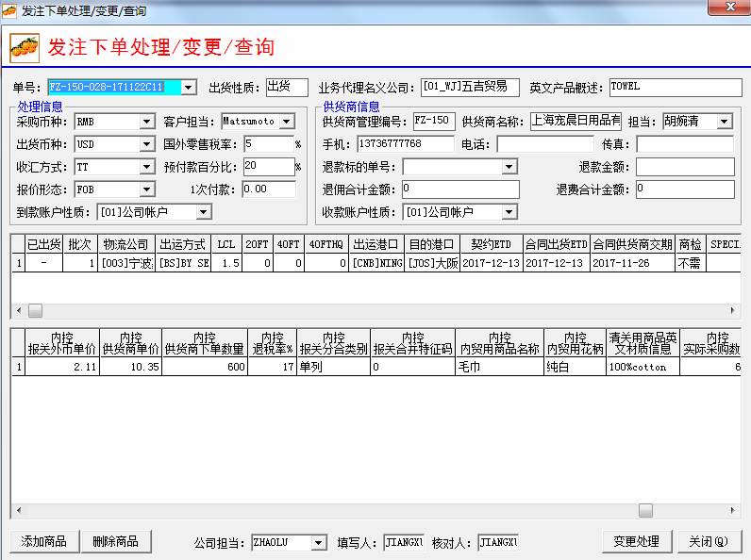Click the 物流公司 column header
This screenshot has width=751, height=560.
click(126, 244)
